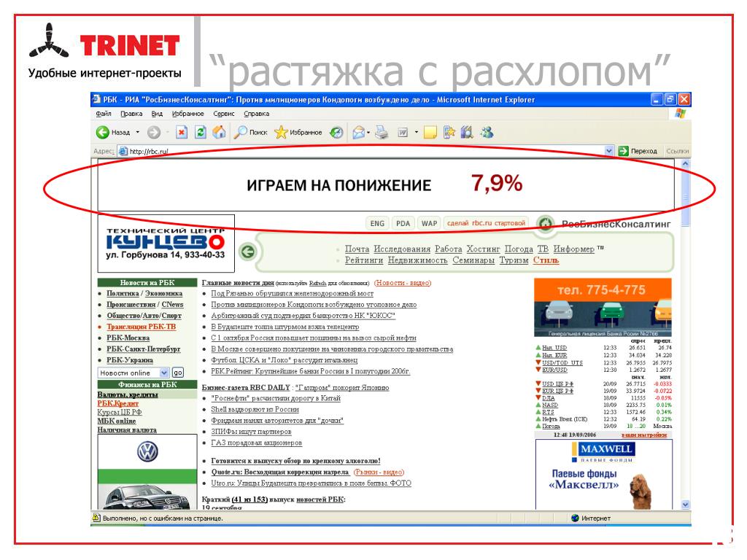Open the Курсы ЦБ РФ link
This screenshot has height=560, width=747.
119,412
